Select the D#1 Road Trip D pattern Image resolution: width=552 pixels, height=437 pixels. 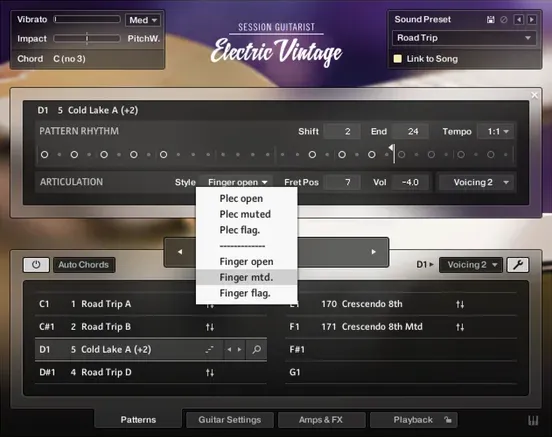click(151, 373)
